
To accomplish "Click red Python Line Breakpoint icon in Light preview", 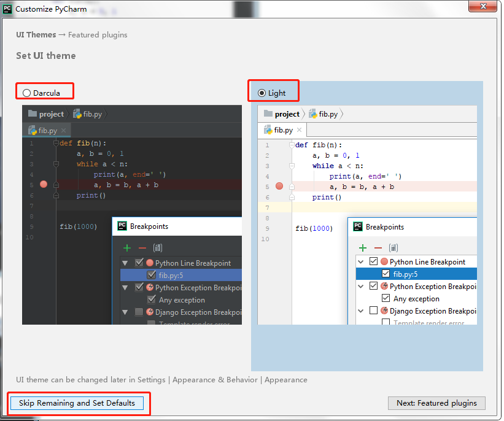I will 384,261.
